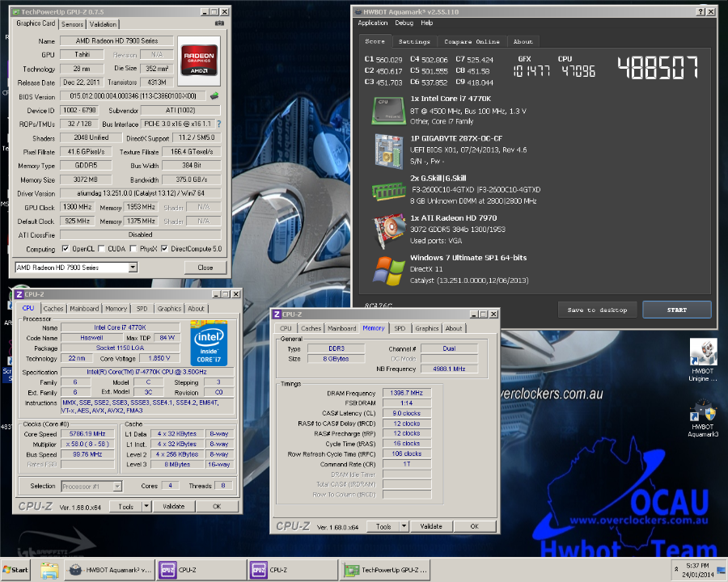Switch to second CPU-Z taskbar item
728x582 pixels.
(294, 570)
